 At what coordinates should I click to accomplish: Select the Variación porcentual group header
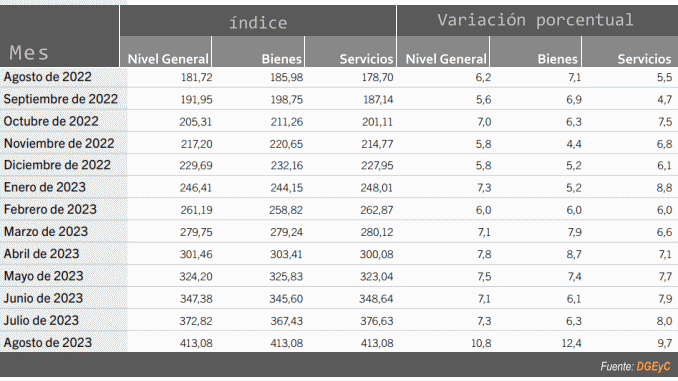(535, 20)
